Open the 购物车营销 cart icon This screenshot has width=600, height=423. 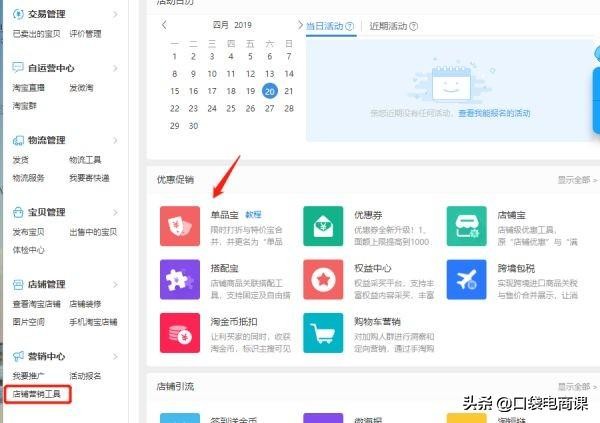click(323, 333)
